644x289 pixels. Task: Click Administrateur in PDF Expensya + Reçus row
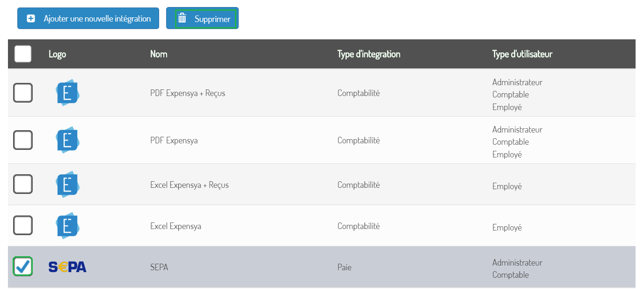click(517, 82)
